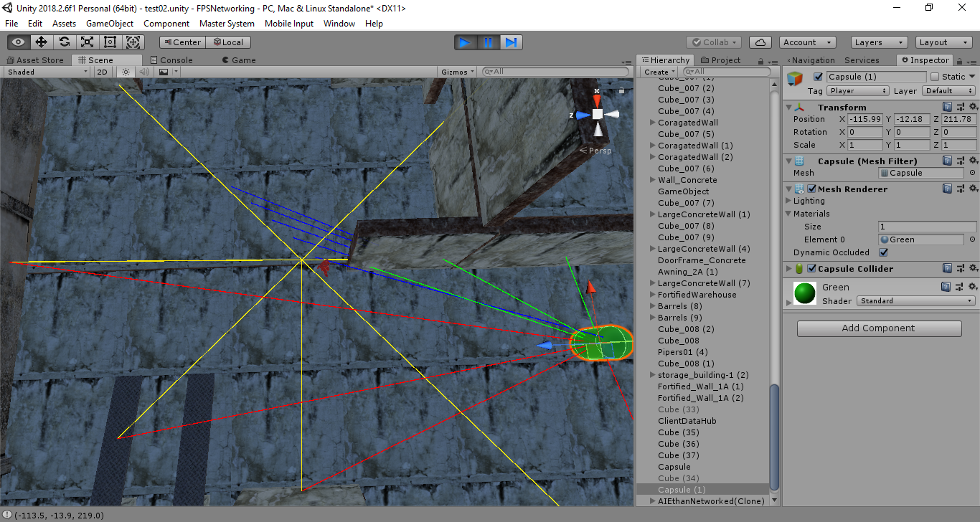Open the Layer dropdown set to Default

pyautogui.click(x=949, y=91)
